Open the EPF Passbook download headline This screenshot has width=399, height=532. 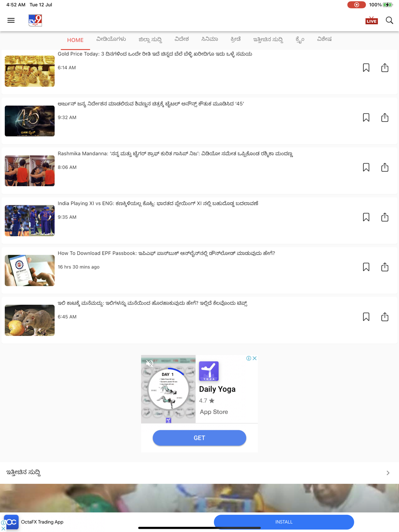coord(166,253)
